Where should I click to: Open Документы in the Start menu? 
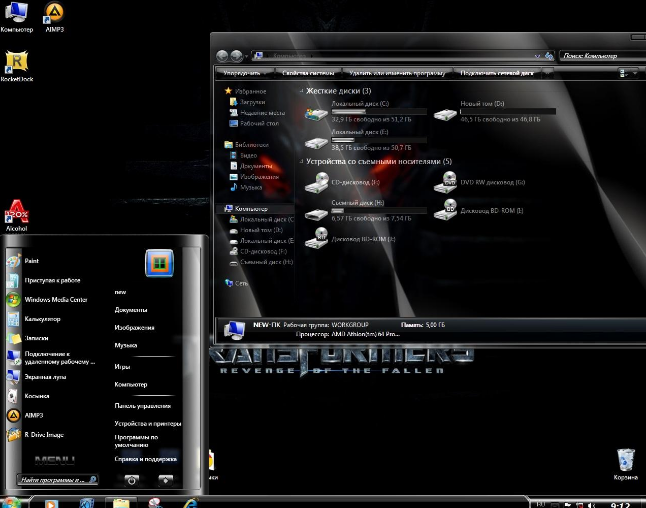pos(131,310)
